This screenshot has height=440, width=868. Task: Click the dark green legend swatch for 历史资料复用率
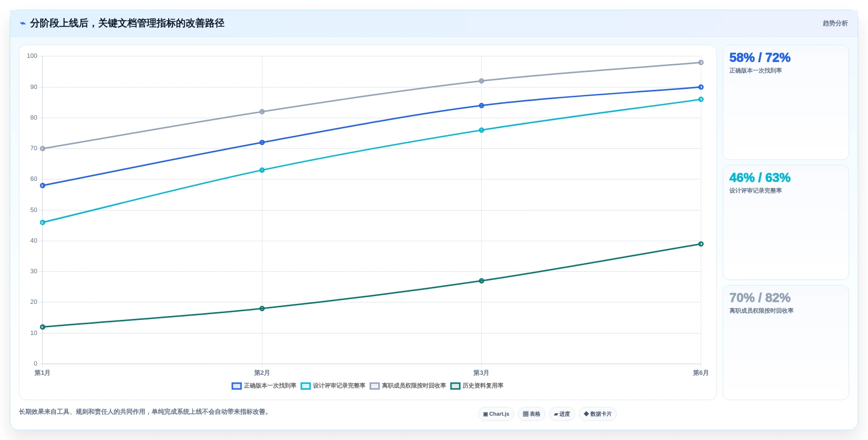pos(455,386)
